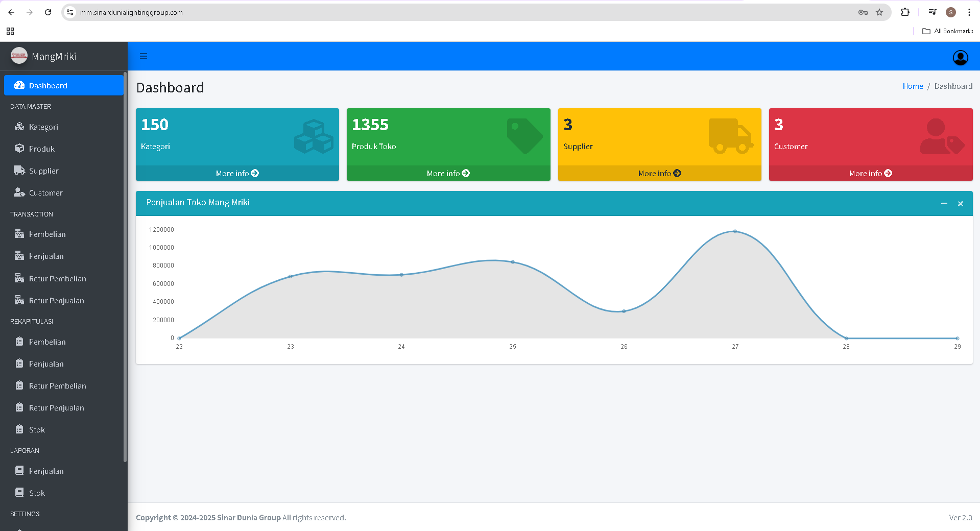Click the chart data point for day 26

(x=624, y=311)
